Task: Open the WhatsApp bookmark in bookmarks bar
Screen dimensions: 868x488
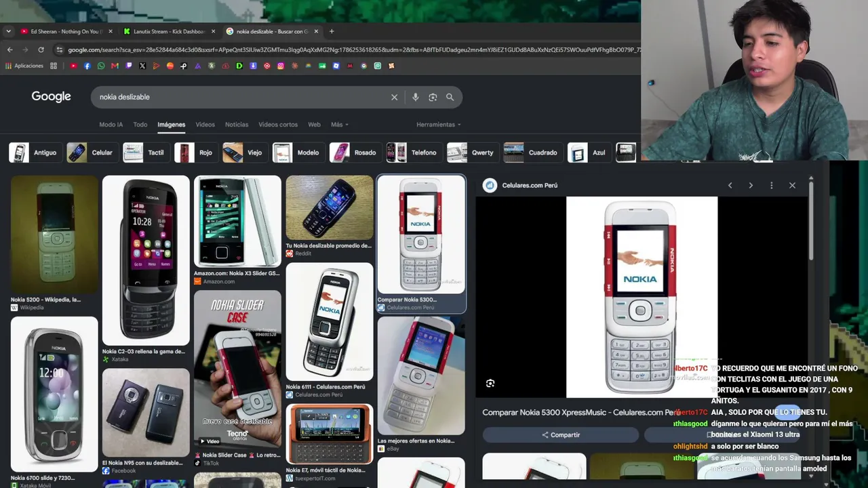Action: (x=101, y=66)
